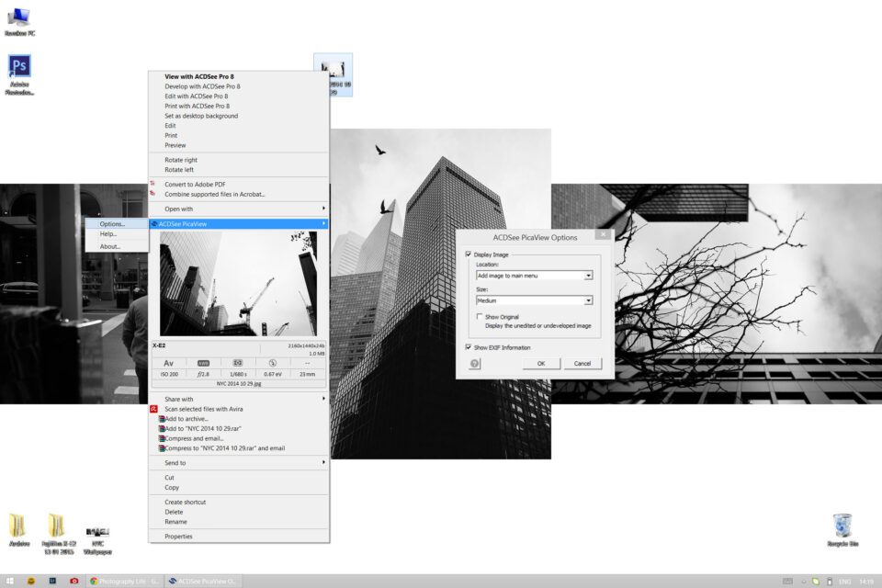This screenshot has width=882, height=588.
Task: Open the left folder on the desktop
Action: (19, 530)
